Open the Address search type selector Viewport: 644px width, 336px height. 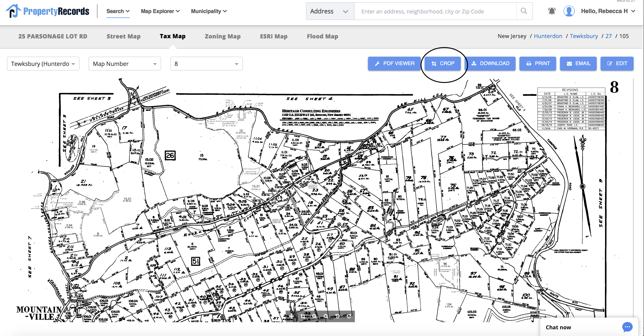(x=329, y=11)
